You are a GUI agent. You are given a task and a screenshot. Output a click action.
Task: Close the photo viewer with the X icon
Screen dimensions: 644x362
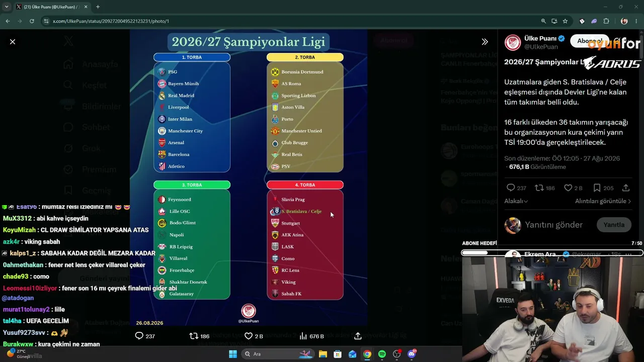point(13,42)
